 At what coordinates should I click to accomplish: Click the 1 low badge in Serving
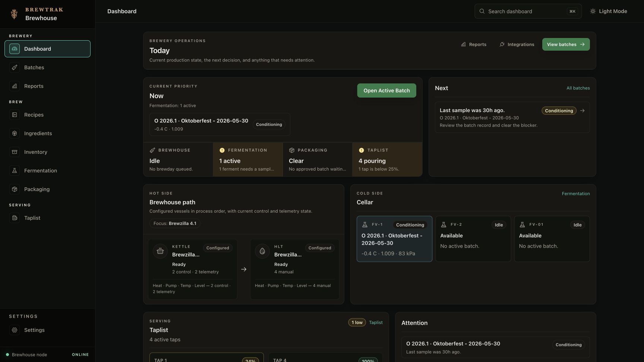(x=357, y=323)
